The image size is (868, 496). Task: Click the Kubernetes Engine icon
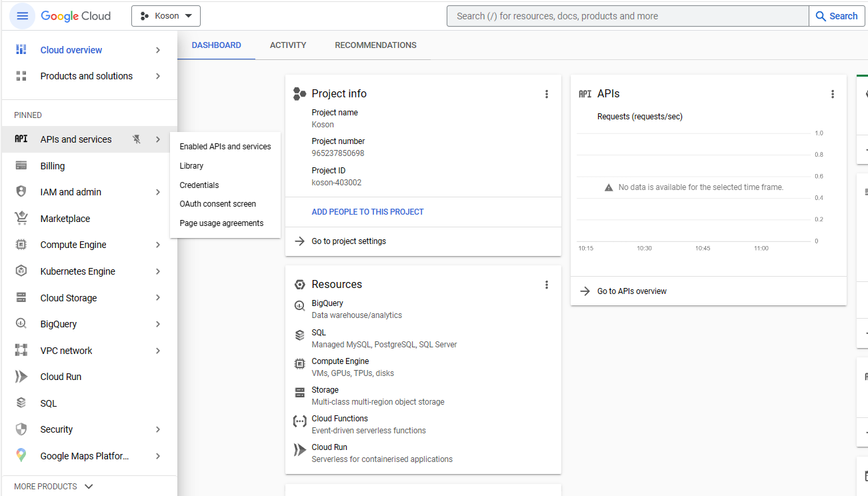pos(21,271)
